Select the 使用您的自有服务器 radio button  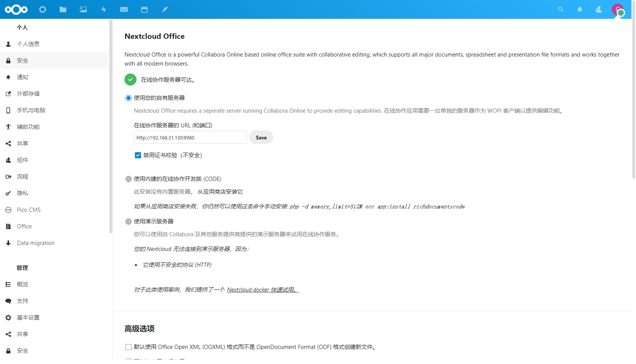[x=129, y=98]
